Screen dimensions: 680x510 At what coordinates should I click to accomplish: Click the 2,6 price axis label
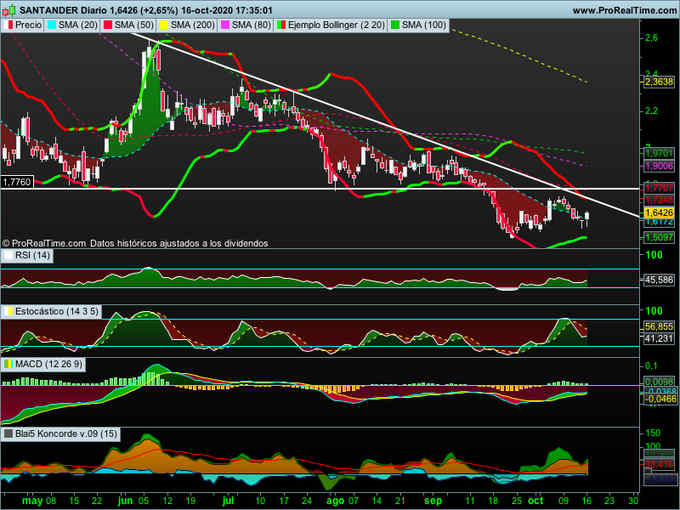(651, 38)
